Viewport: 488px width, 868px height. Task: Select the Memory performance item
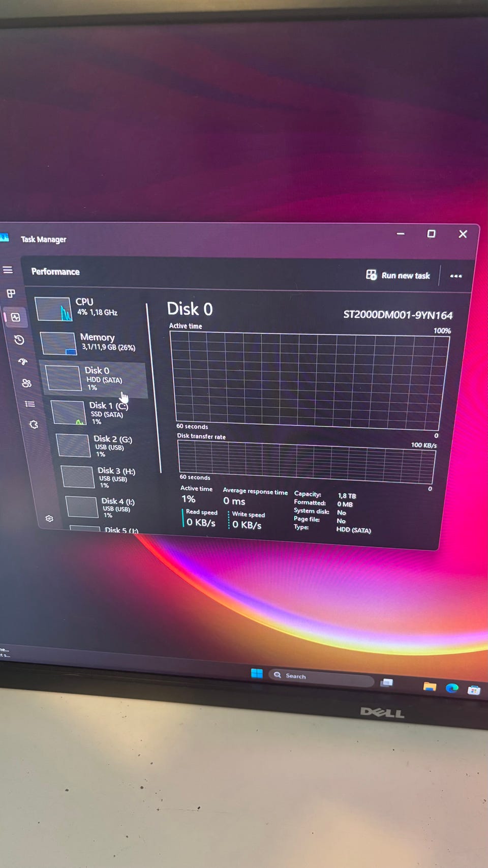(x=89, y=343)
